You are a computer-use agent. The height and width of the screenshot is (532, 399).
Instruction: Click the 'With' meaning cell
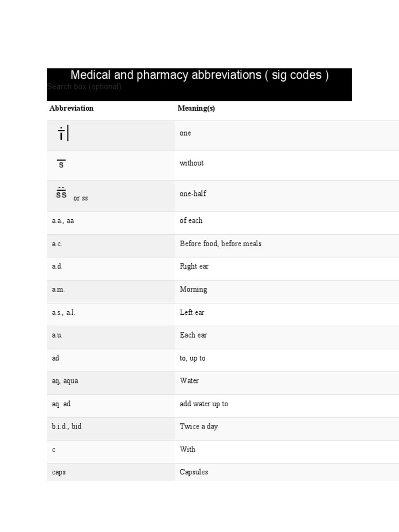[188, 449]
